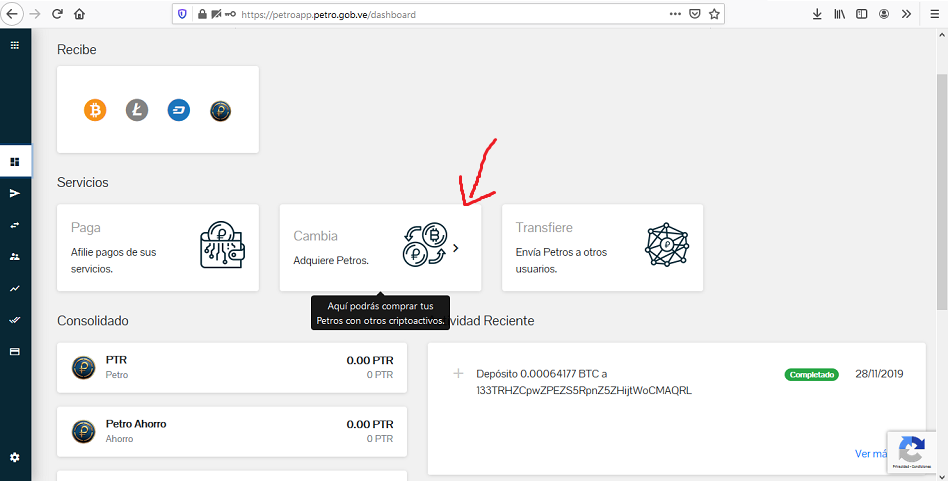Open the users icon in sidebar

(x=15, y=257)
